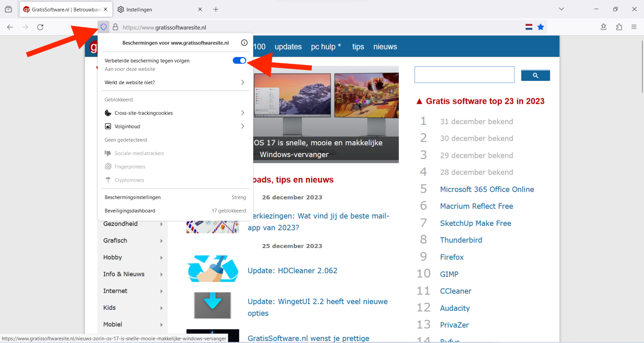644x343 pixels.
Task: Click the site search input field
Action: tap(464, 75)
